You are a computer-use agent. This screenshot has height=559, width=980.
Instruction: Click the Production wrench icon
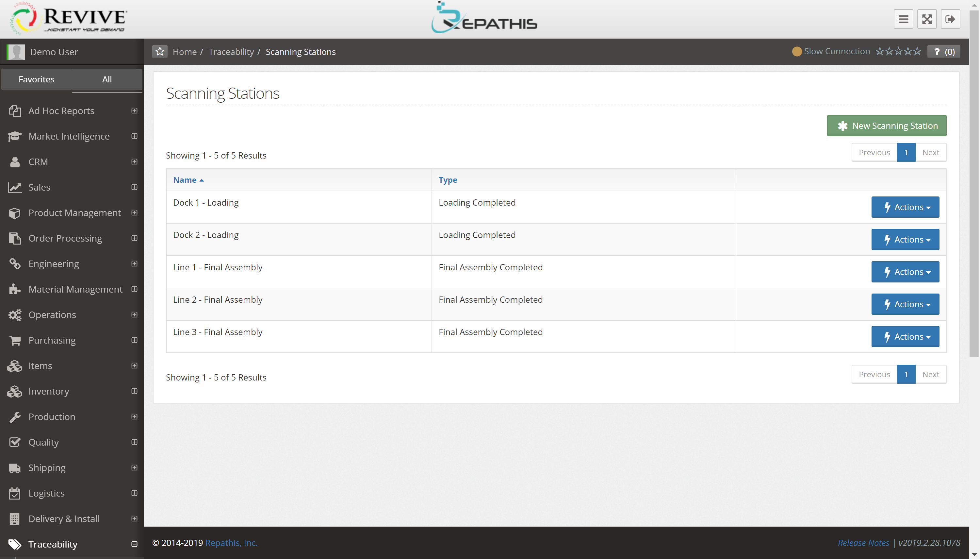[x=15, y=417]
